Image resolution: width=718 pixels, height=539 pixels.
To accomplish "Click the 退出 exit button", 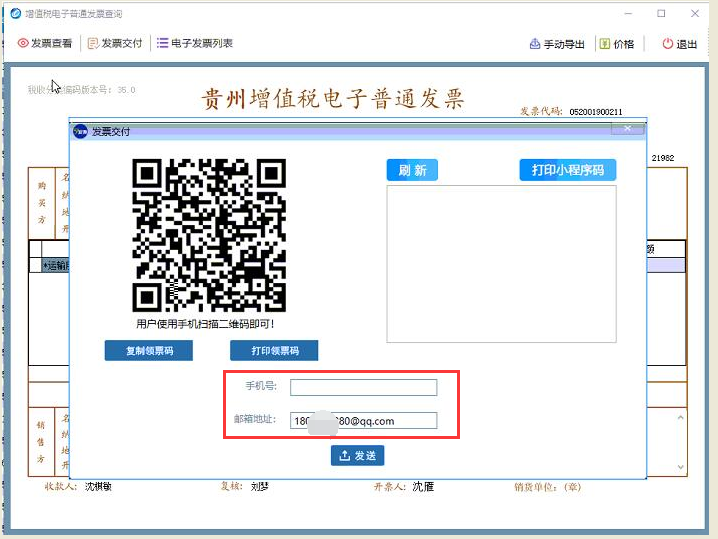I will click(680, 44).
